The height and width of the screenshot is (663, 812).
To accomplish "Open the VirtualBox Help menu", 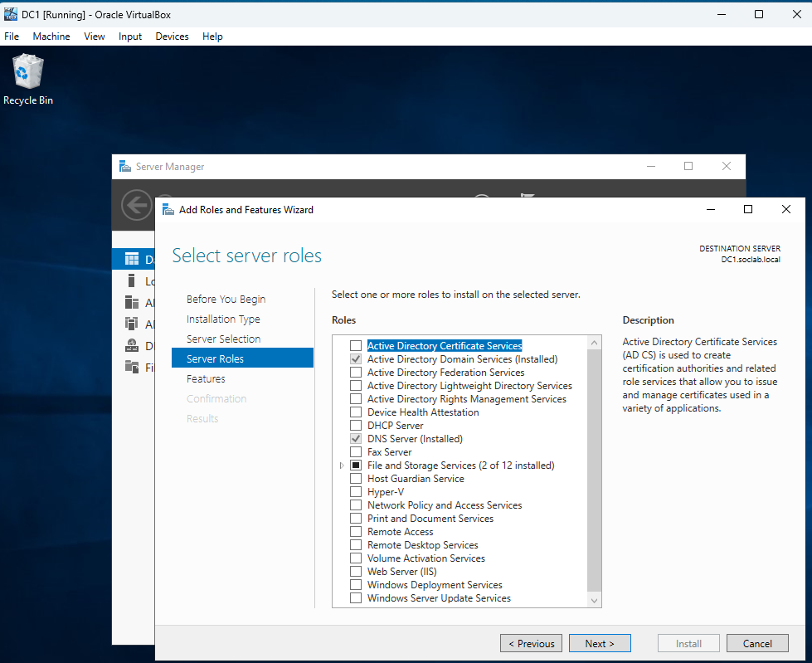I will point(212,37).
